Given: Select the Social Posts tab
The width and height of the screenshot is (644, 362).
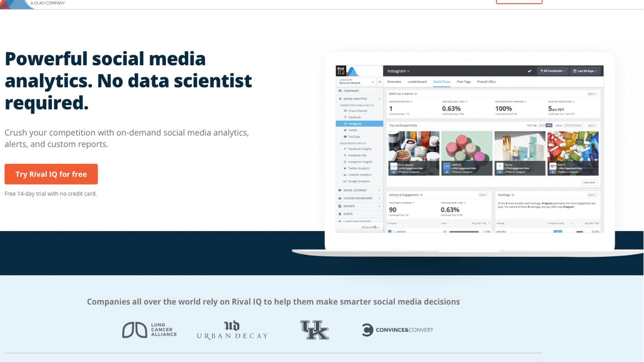Looking at the screenshot, I should pos(442,81).
